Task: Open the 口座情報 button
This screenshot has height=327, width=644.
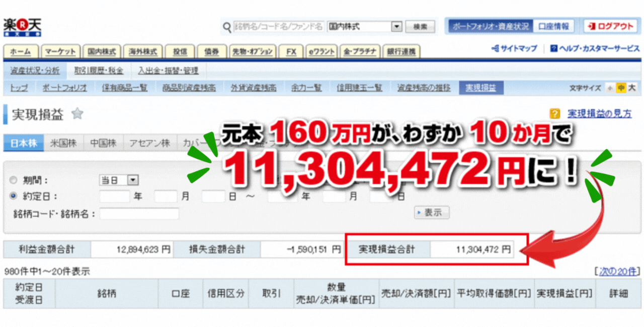Action: [x=553, y=27]
